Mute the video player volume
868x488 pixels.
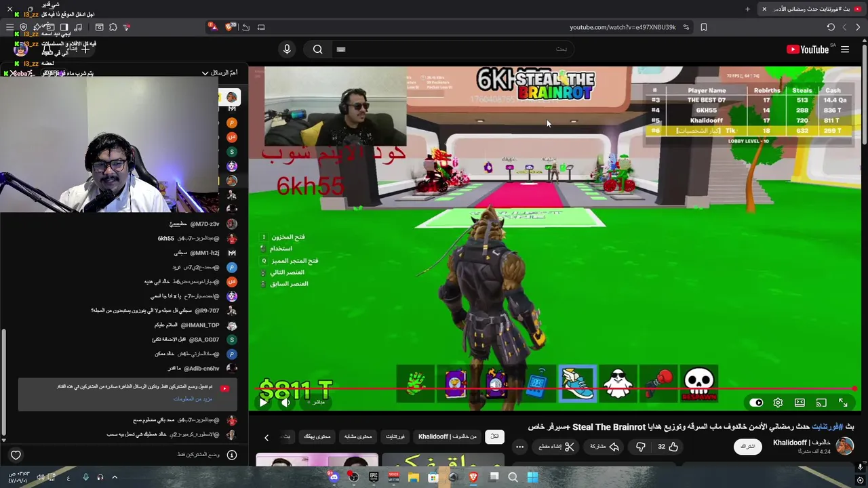[285, 403]
